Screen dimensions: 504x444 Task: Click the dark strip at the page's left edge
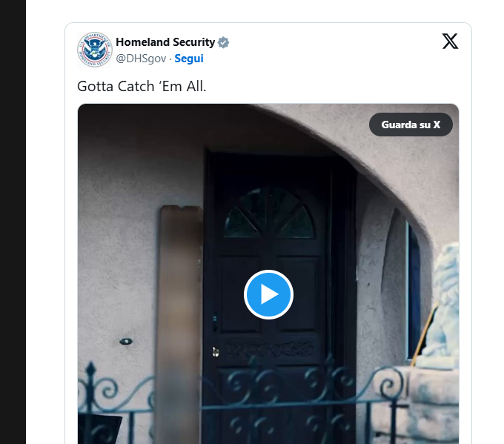tap(13, 222)
